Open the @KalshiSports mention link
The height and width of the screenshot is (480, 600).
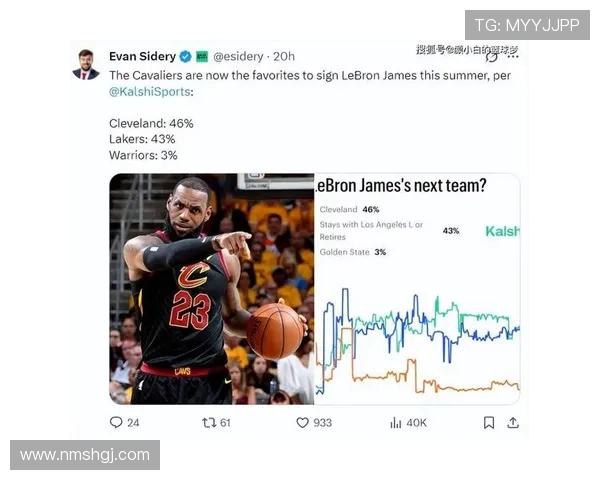150,92
